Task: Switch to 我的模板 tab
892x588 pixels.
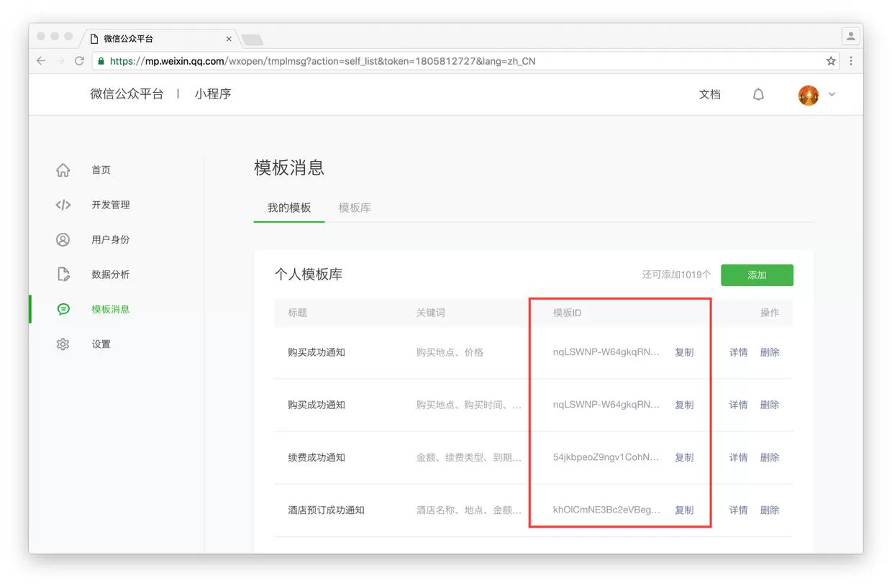Action: point(289,208)
